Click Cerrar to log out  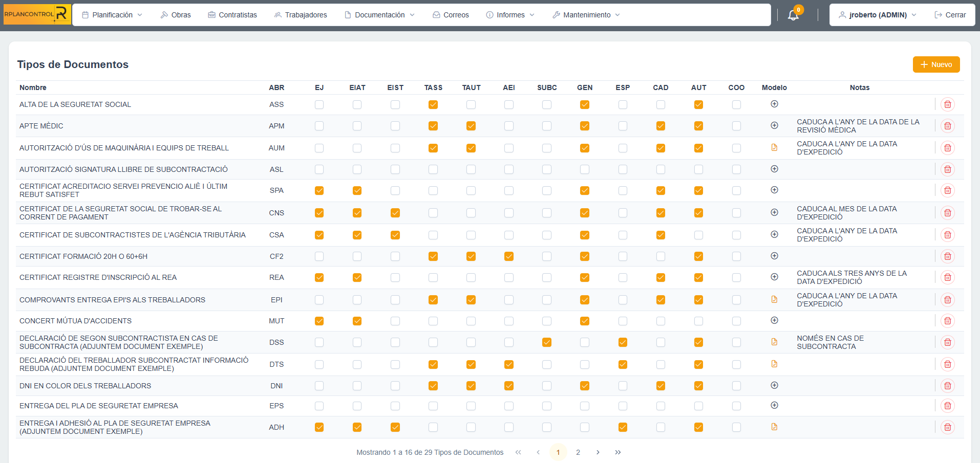950,15
